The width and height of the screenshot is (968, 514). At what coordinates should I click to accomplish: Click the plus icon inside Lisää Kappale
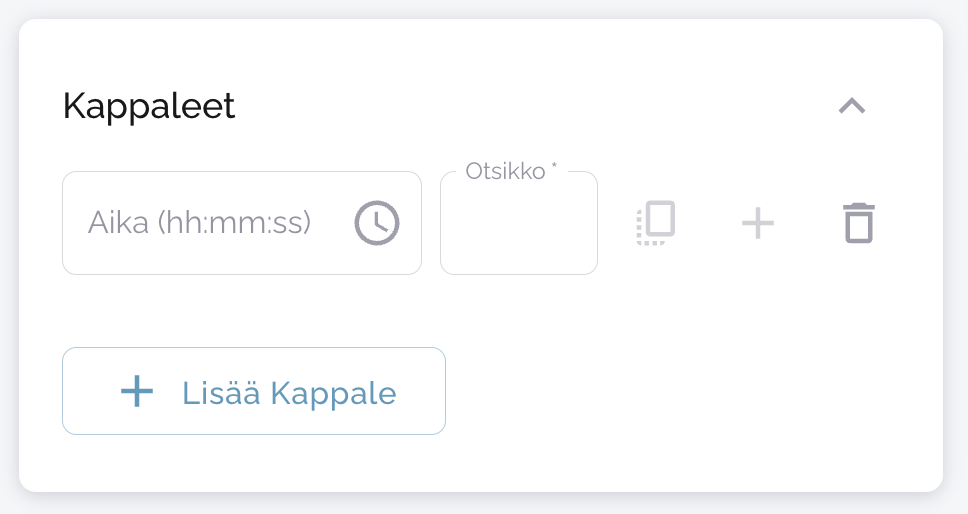[137, 392]
